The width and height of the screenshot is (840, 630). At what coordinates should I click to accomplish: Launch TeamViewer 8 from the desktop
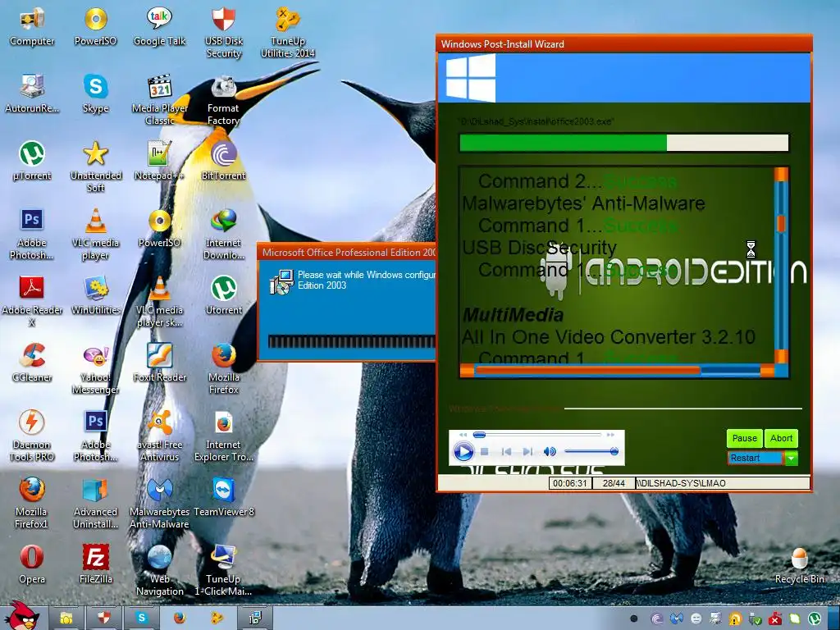(x=223, y=497)
